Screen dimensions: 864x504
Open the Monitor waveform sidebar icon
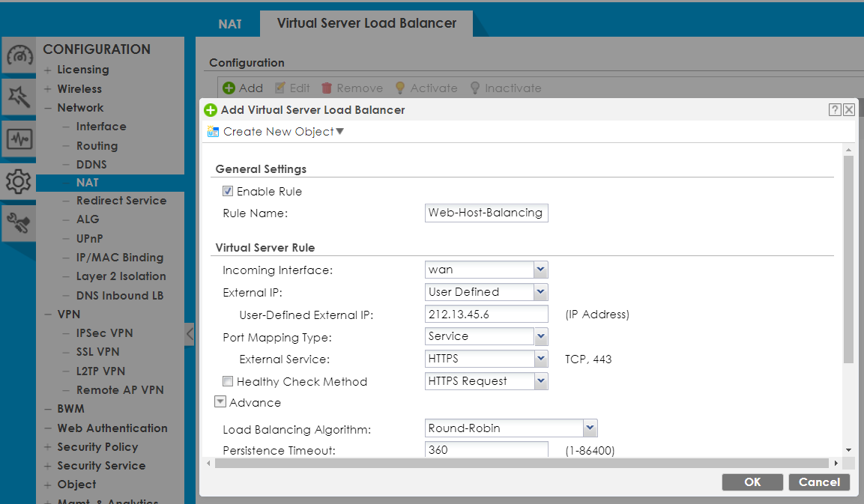[19, 139]
